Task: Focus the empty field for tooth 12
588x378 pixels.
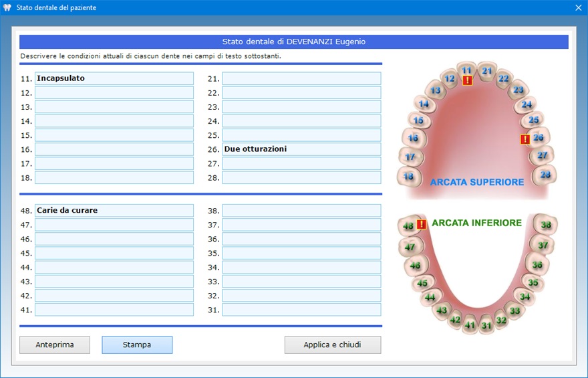Action: (114, 93)
